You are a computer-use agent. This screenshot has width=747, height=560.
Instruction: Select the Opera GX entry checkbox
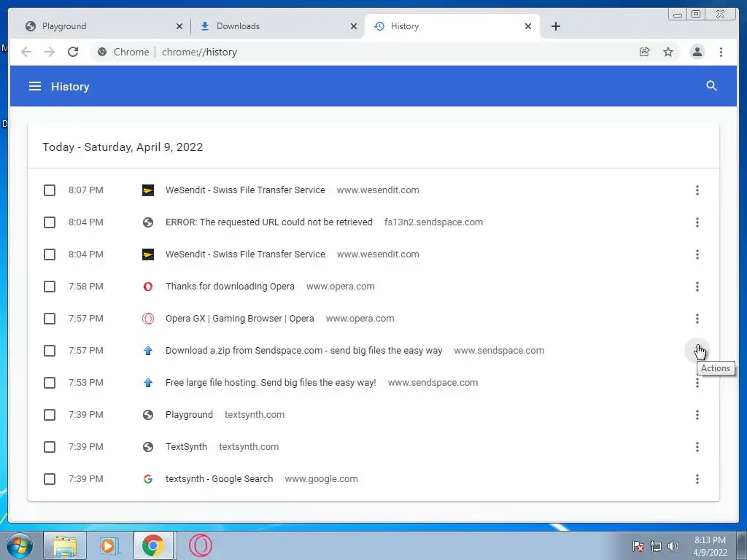50,319
